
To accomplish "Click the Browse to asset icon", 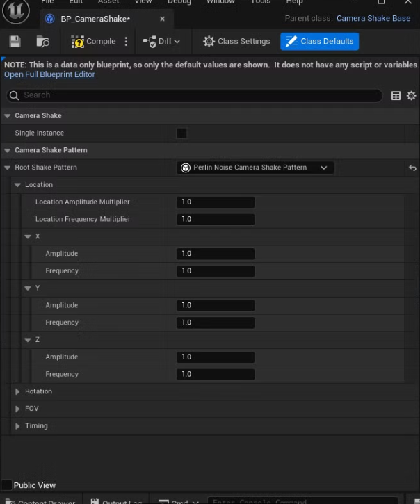I will (43, 42).
